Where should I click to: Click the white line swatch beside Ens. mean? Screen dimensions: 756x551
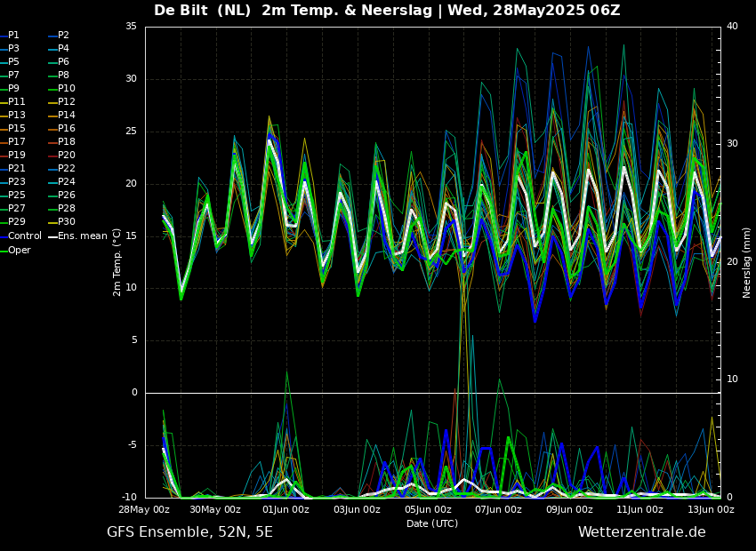[x=52, y=236]
